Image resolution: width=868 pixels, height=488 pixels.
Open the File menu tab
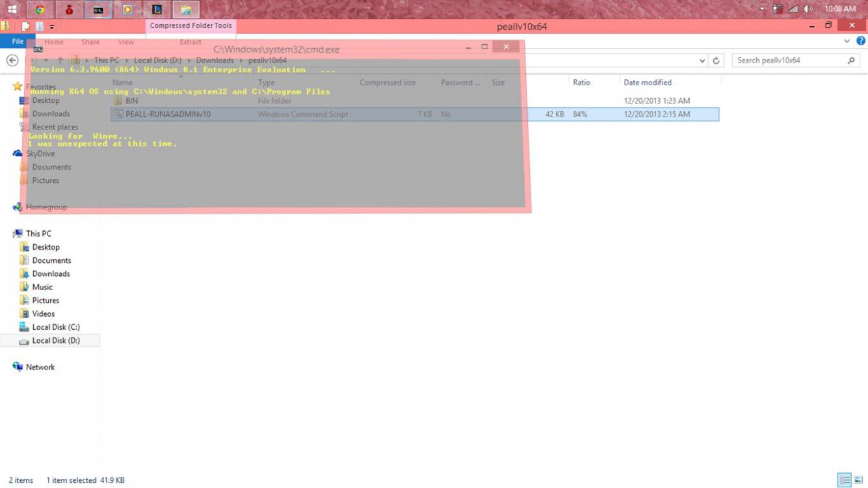coord(18,41)
